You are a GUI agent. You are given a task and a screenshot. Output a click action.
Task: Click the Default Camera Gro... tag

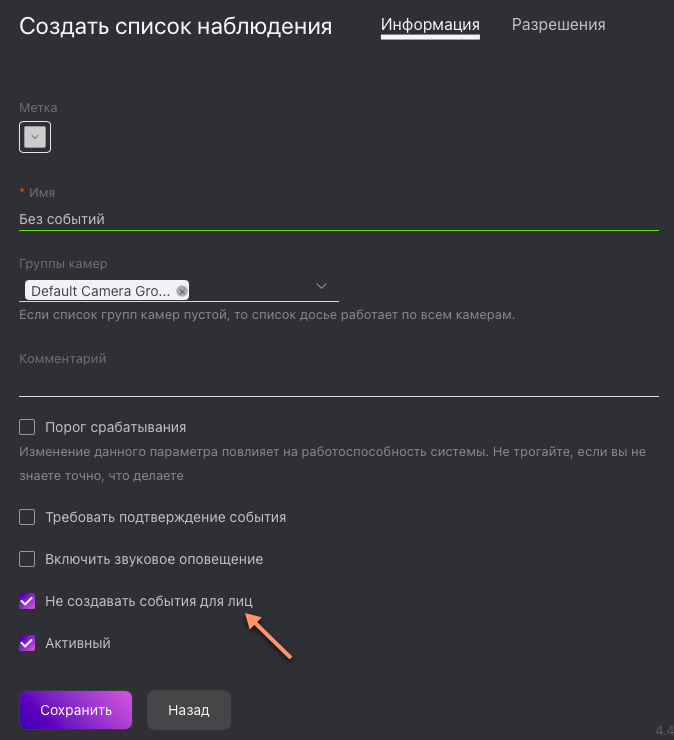click(101, 291)
